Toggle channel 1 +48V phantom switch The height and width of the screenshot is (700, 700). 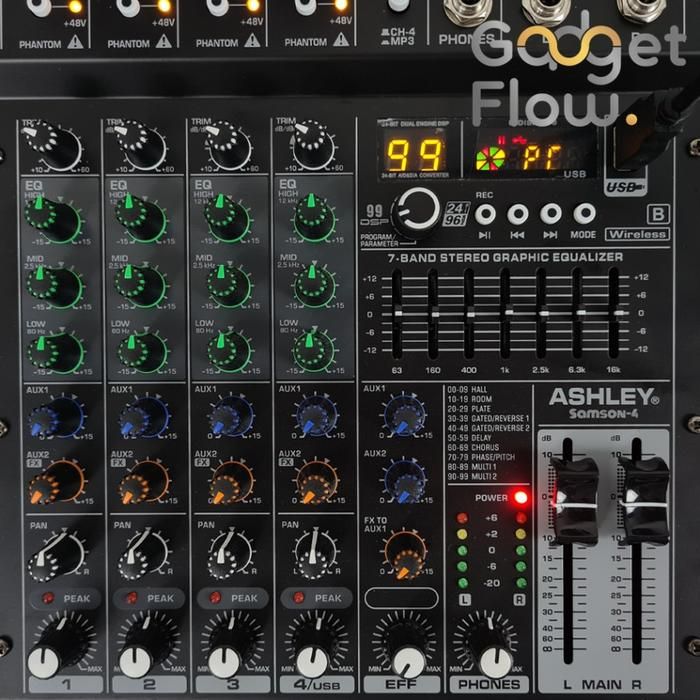tap(40, 8)
